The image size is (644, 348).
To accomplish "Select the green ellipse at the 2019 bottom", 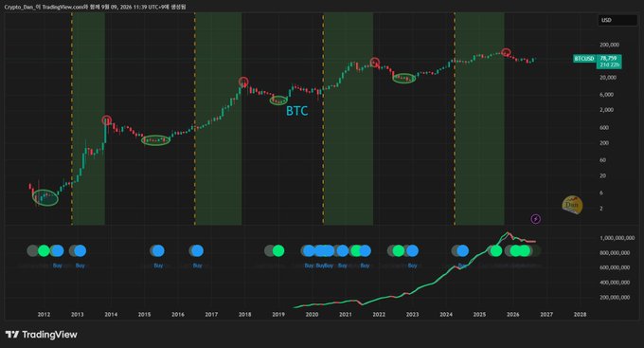I will tap(278, 100).
